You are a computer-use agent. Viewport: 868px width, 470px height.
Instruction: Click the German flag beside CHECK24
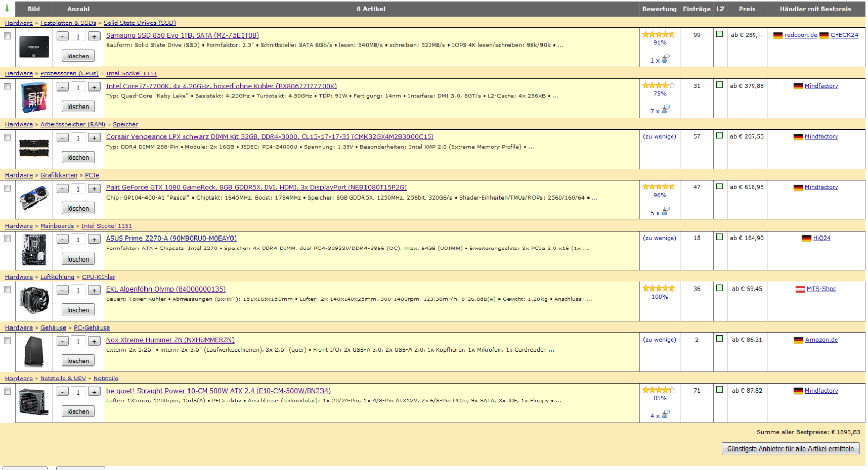point(824,35)
